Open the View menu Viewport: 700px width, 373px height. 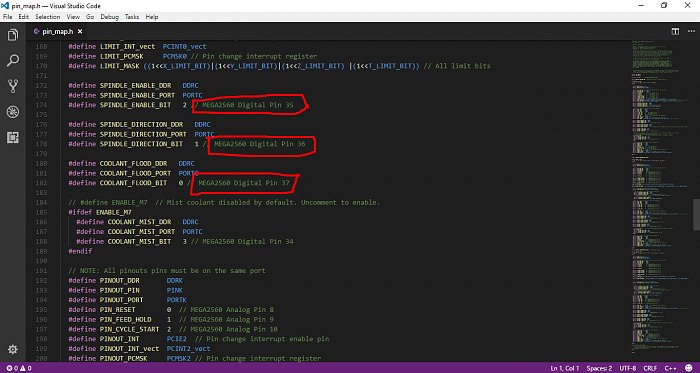tap(73, 17)
